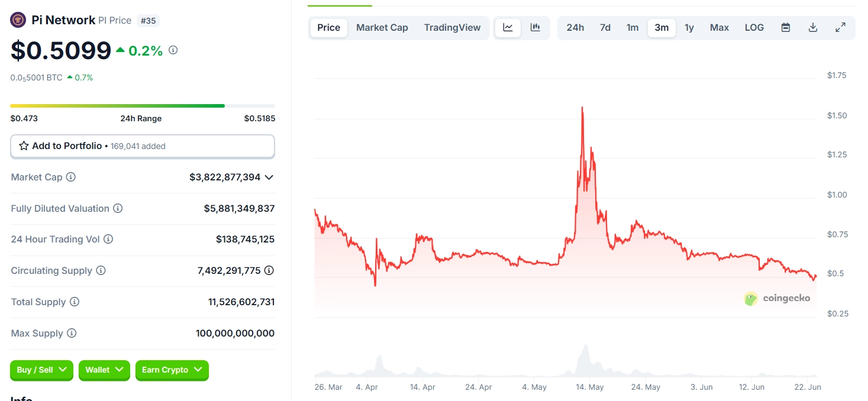Set chart range to 7d
Viewport: 868px width, 401px height.
[605, 27]
